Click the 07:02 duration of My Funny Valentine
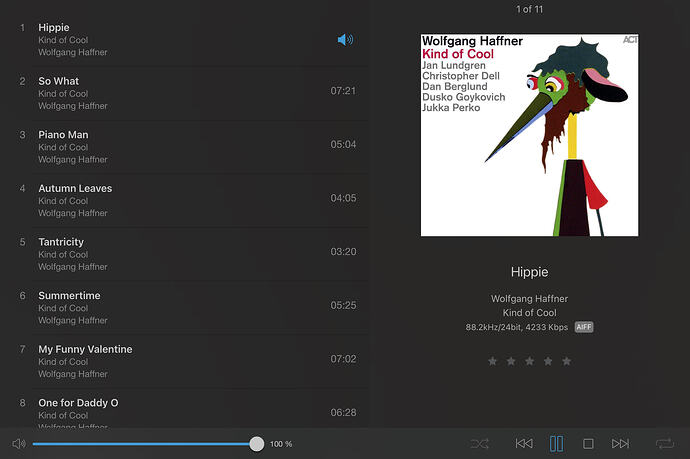 click(x=343, y=360)
